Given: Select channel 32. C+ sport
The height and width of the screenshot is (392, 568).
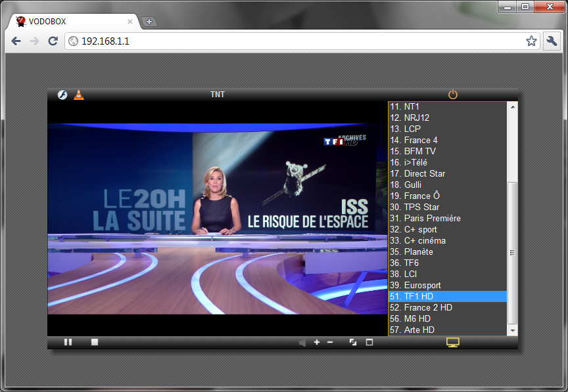Looking at the screenshot, I should pos(448,229).
